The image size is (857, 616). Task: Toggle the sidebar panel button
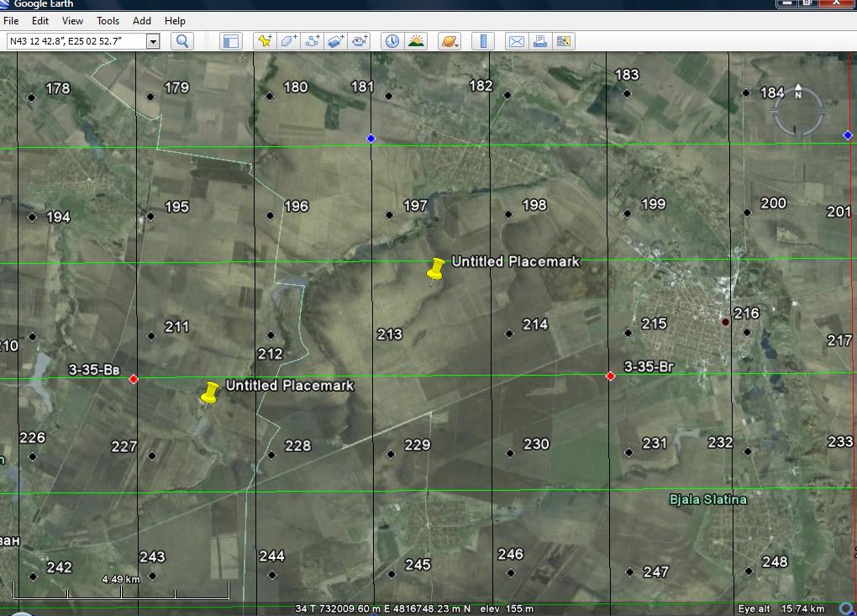tap(230, 41)
